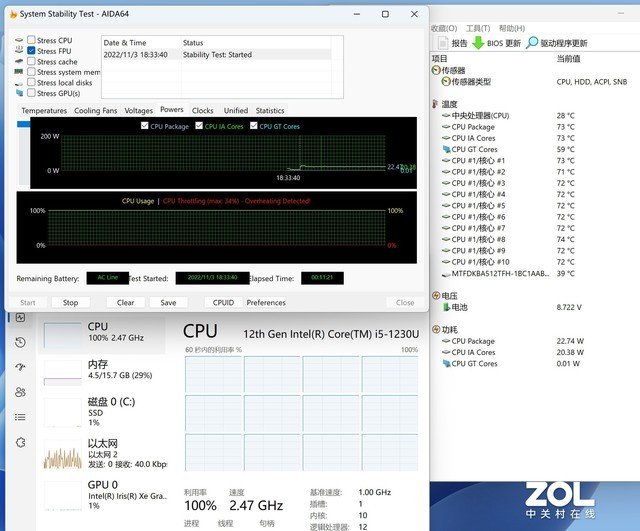
Task: Toggle CPU Package graph checkbox
Action: coord(144,126)
